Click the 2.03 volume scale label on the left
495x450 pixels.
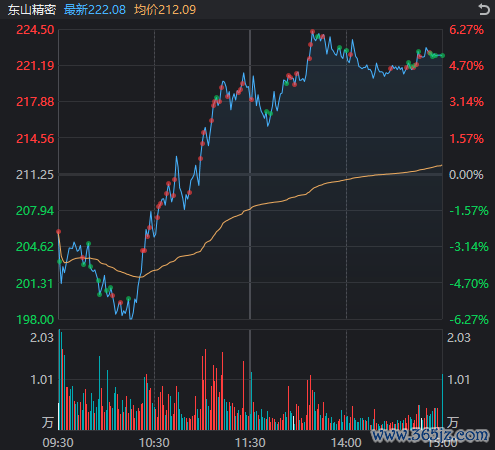(42, 338)
